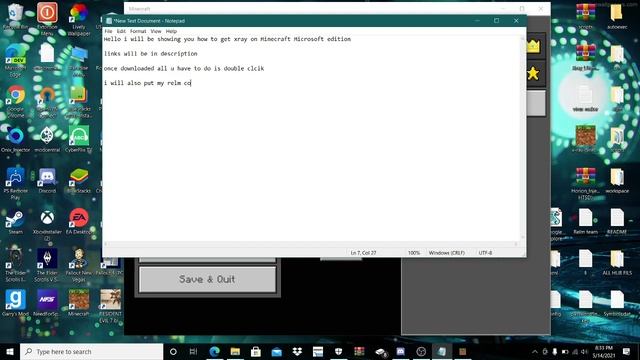Click the taskbar search box
The width and height of the screenshot is (640, 360).
[x=91, y=351]
